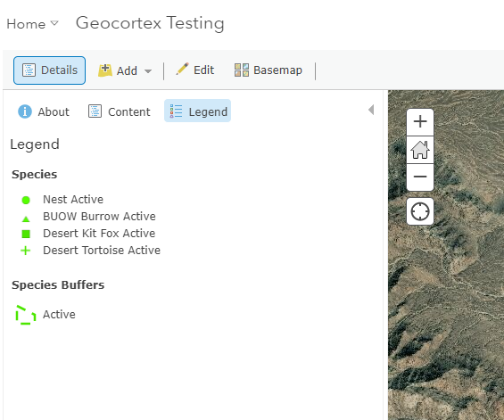Return map to default home extent
The image size is (504, 420).
(x=420, y=150)
